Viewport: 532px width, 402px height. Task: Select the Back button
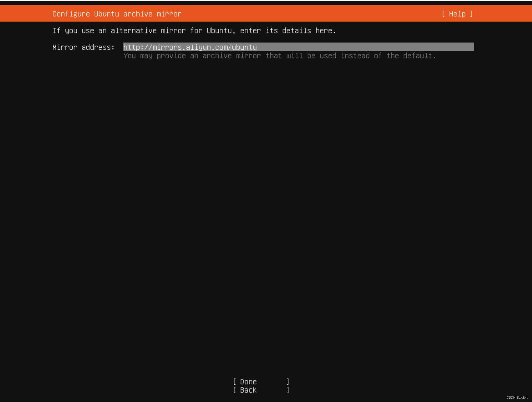pos(261,390)
